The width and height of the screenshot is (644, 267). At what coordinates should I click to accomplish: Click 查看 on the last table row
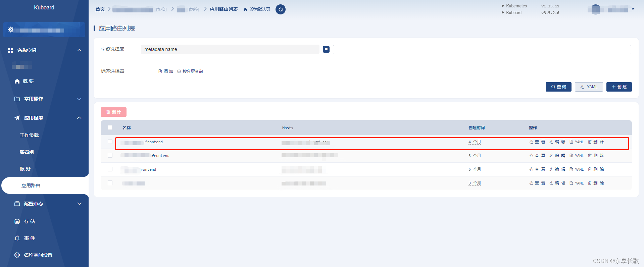pos(537,183)
